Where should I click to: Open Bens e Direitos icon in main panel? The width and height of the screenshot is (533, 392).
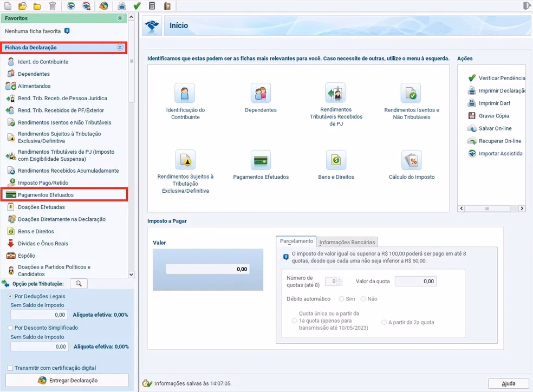[336, 161]
